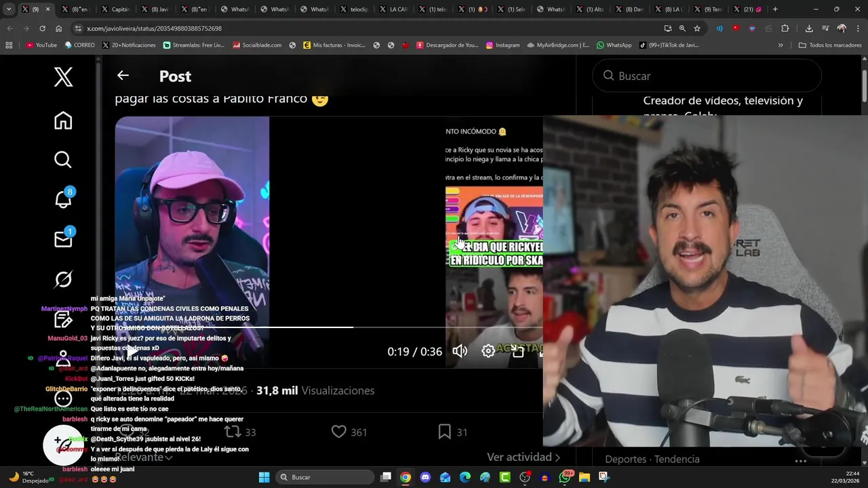Open Windows Start menu
The height and width of the screenshot is (488, 868).
[x=264, y=477]
